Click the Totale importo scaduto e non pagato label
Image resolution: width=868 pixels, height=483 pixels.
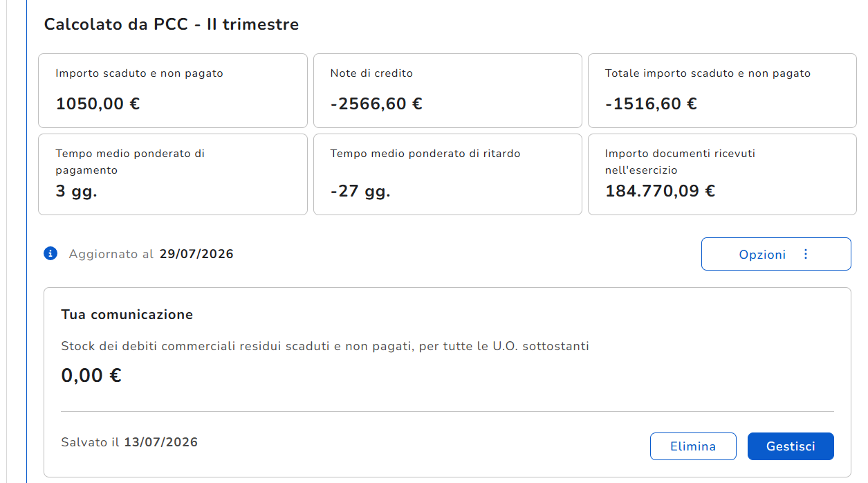click(x=708, y=73)
